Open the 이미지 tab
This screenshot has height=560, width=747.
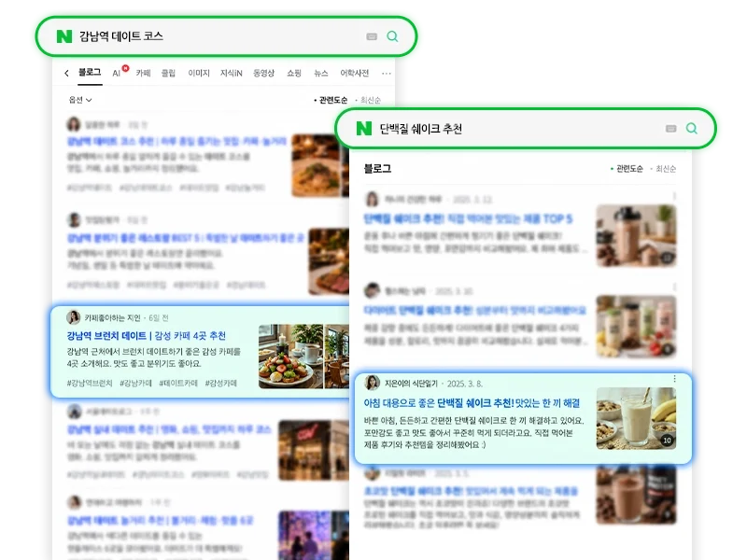pyautogui.click(x=199, y=73)
